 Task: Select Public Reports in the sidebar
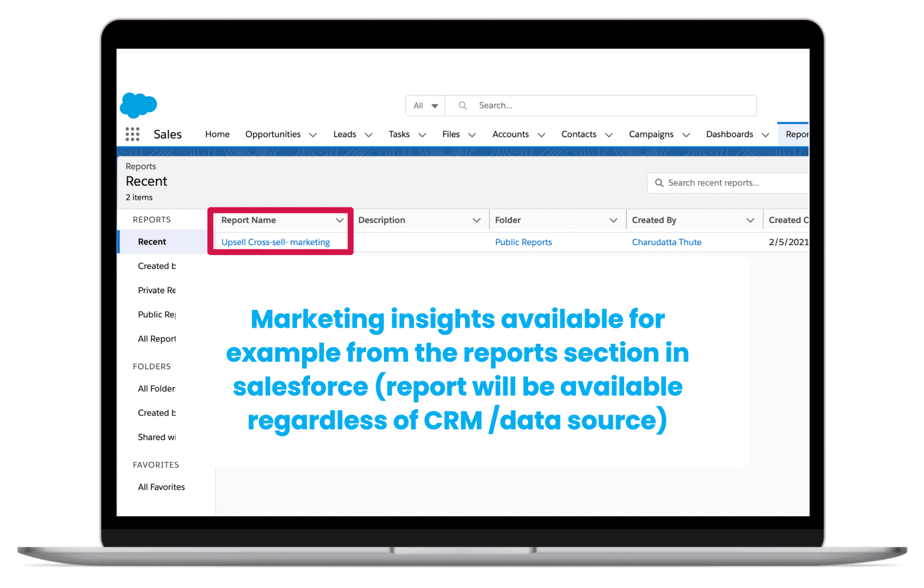pyautogui.click(x=157, y=315)
